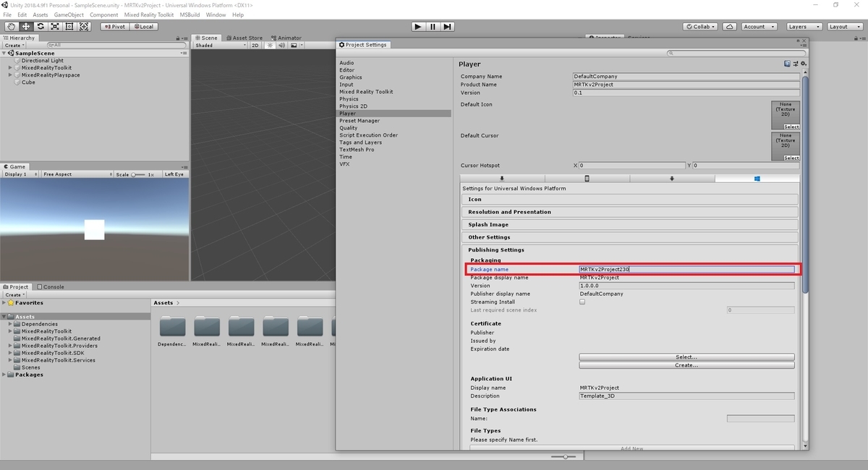Open the Mixed Reality Toolkit menu
The width and height of the screenshot is (868, 470).
click(x=149, y=14)
